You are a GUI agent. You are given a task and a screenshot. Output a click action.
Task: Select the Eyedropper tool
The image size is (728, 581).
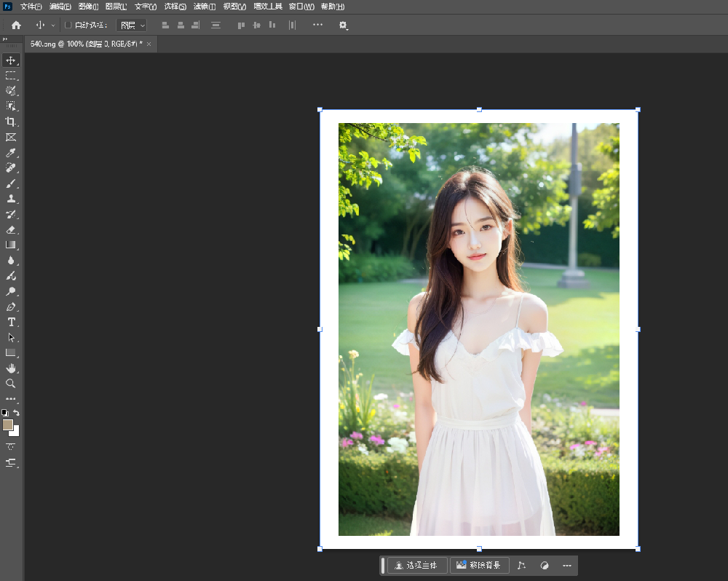click(11, 153)
